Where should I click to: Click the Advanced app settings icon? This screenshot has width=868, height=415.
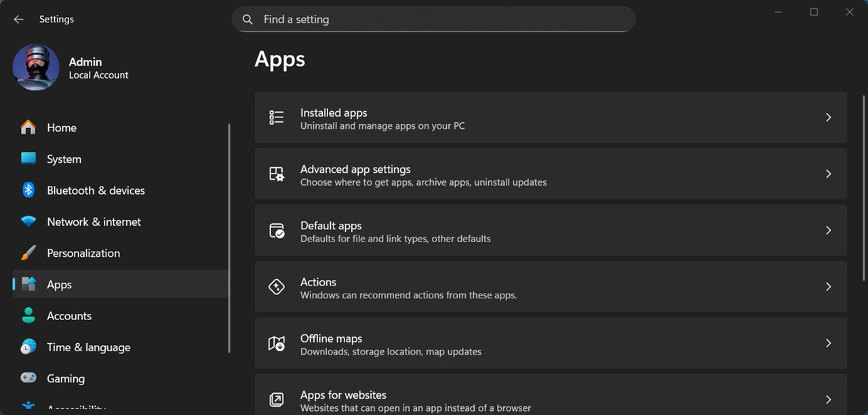[x=277, y=174]
